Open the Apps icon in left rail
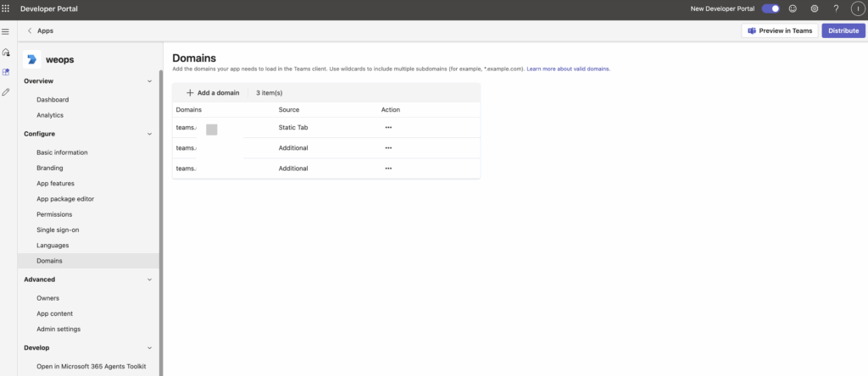 point(6,72)
